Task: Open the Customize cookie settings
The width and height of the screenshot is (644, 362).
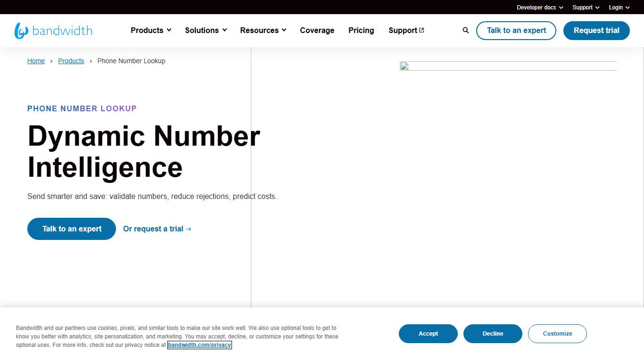Action: click(x=557, y=333)
